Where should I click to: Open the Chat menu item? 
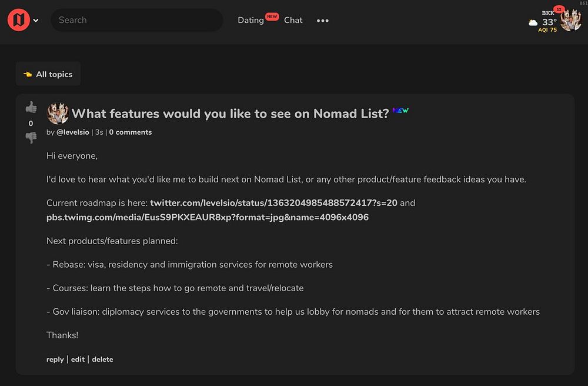point(293,20)
